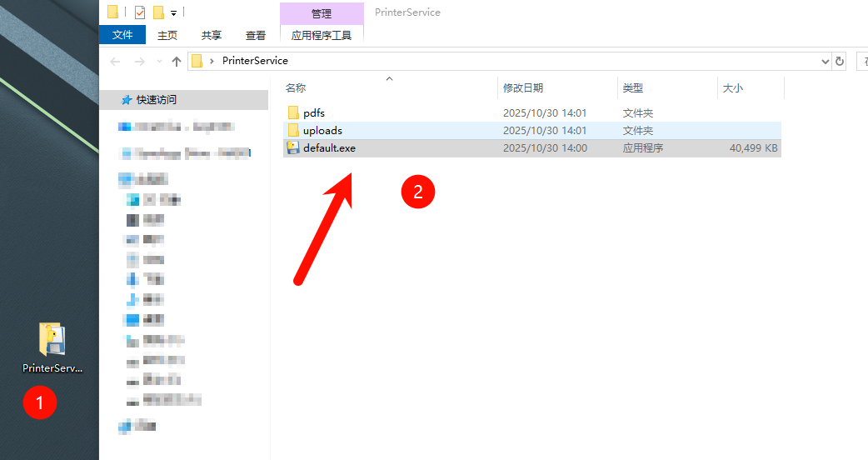Switch to the 共享 ribbon tab

(212, 36)
